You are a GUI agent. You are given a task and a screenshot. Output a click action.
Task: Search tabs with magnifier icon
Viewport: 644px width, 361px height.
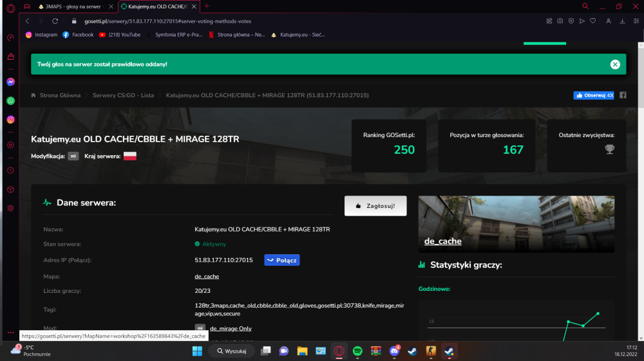click(585, 6)
